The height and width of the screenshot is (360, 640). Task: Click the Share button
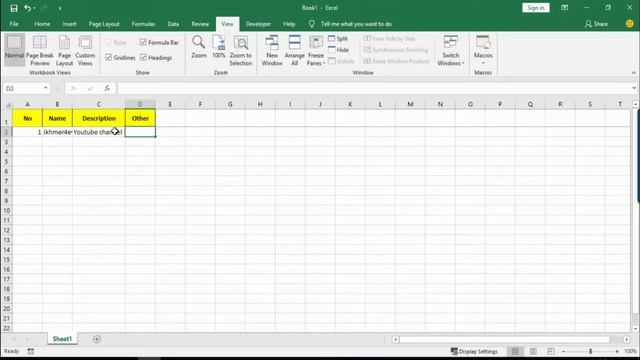tap(596, 24)
